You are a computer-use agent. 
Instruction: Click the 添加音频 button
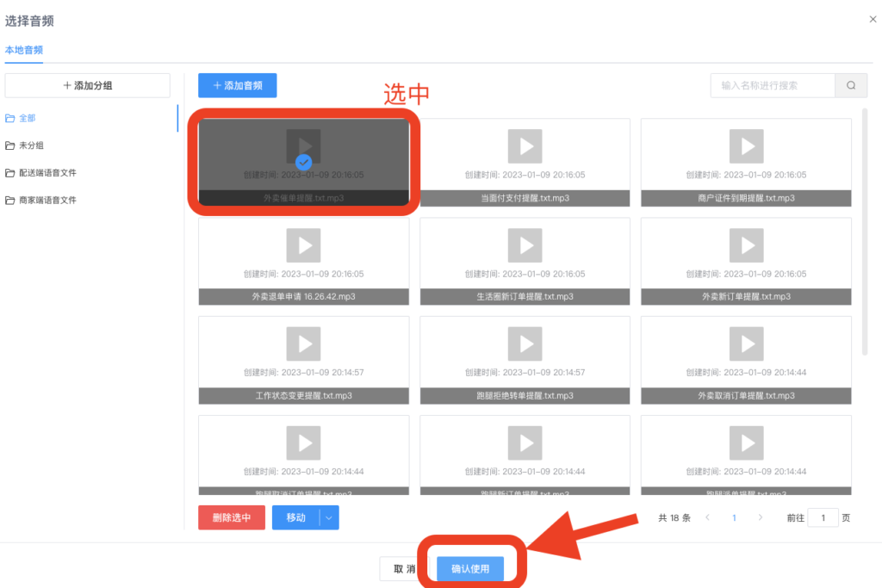pos(237,85)
